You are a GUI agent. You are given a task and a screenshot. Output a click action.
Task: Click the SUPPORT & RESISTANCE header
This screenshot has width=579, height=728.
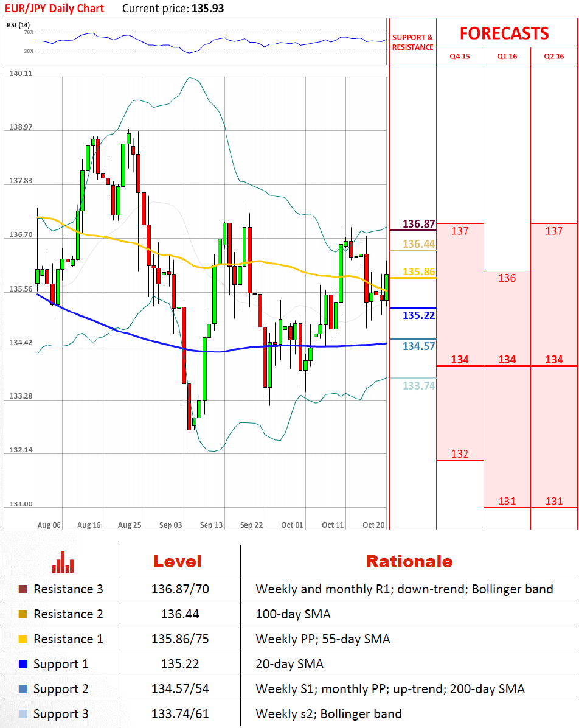(x=412, y=42)
